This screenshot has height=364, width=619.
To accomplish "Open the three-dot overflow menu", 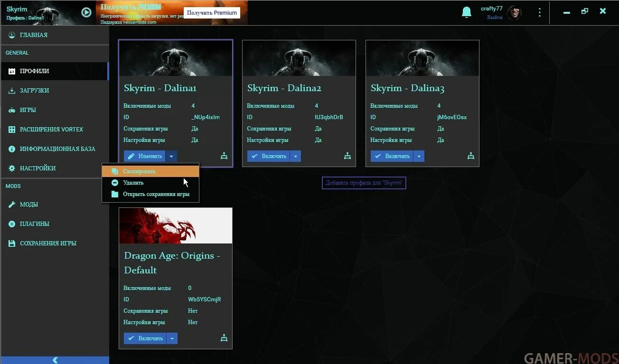I will pyautogui.click(x=539, y=12).
